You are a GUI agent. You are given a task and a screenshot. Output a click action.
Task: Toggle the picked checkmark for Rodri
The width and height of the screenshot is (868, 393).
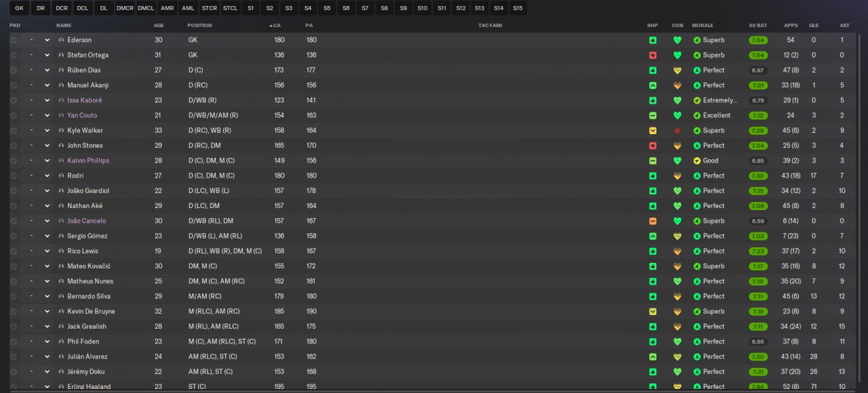[14, 175]
